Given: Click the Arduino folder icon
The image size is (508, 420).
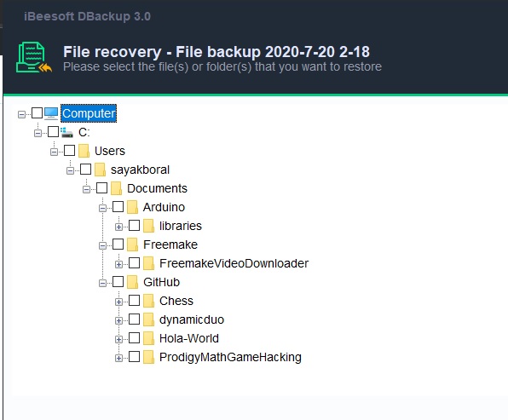Looking at the screenshot, I should point(132,207).
